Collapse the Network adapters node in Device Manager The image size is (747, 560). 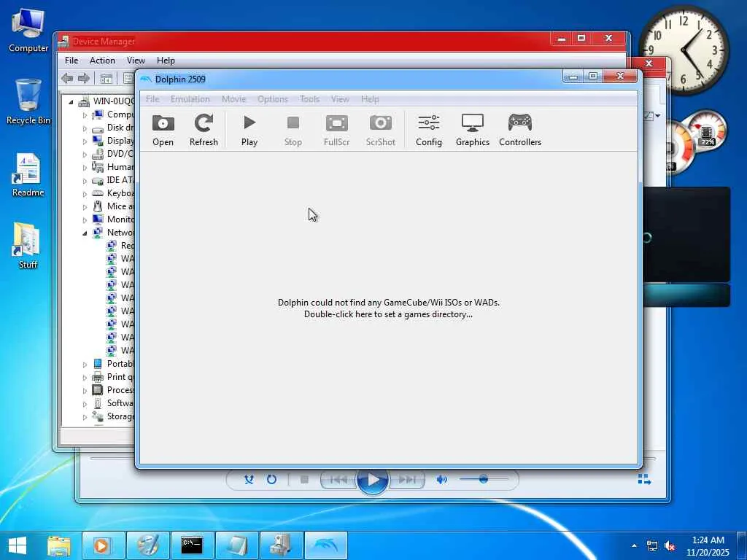point(85,233)
